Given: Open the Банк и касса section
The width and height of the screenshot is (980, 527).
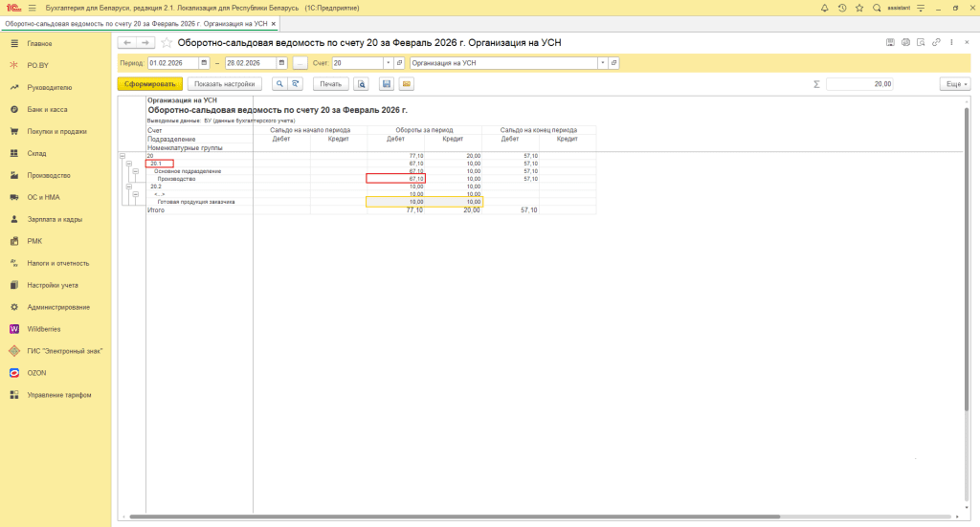Looking at the screenshot, I should 46,109.
